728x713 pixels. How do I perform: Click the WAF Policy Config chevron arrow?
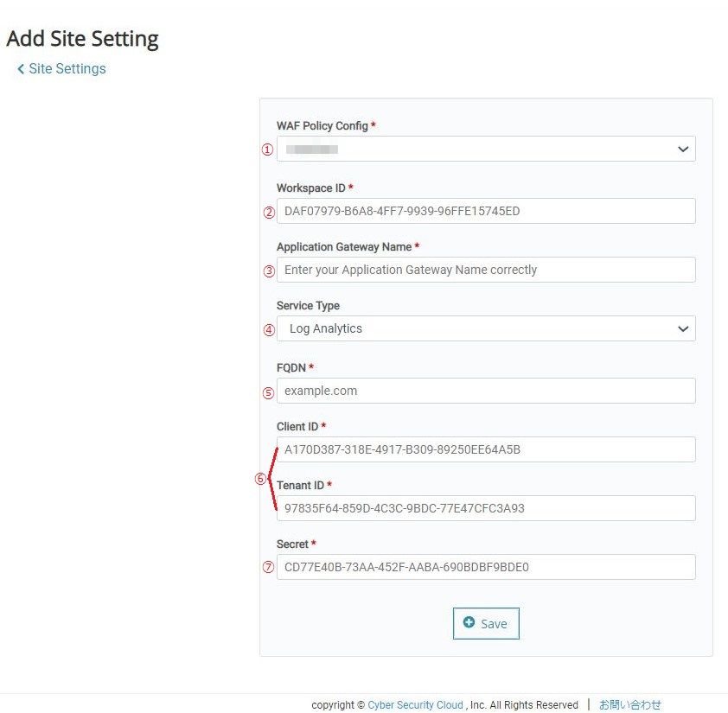[683, 149]
